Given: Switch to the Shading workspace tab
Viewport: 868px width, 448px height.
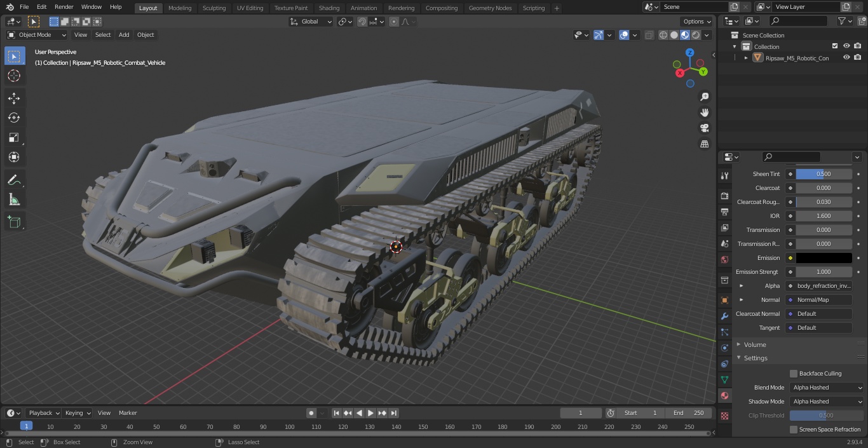Looking at the screenshot, I should pyautogui.click(x=329, y=8).
